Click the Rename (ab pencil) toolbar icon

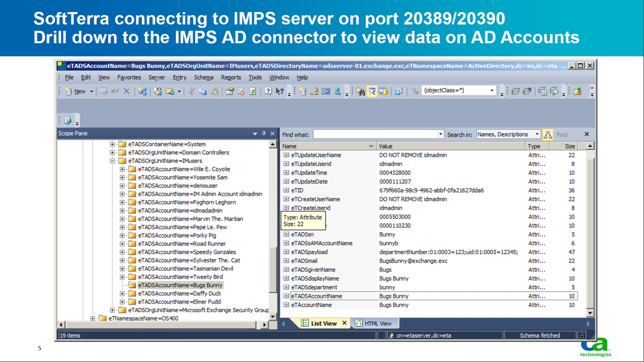coord(115,92)
